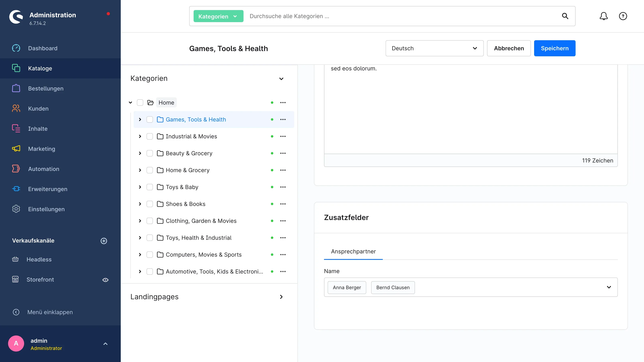Go to Kunden in the sidebar

click(38, 108)
